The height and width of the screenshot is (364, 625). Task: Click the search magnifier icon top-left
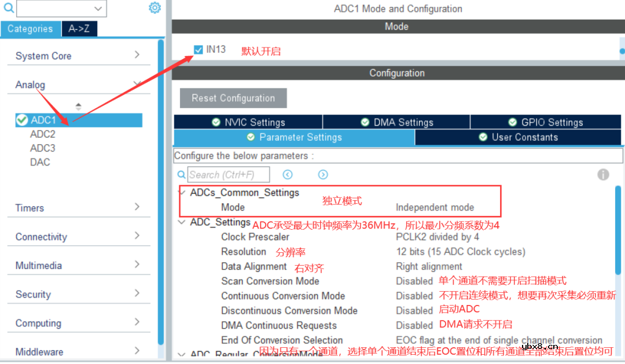click(x=6, y=8)
